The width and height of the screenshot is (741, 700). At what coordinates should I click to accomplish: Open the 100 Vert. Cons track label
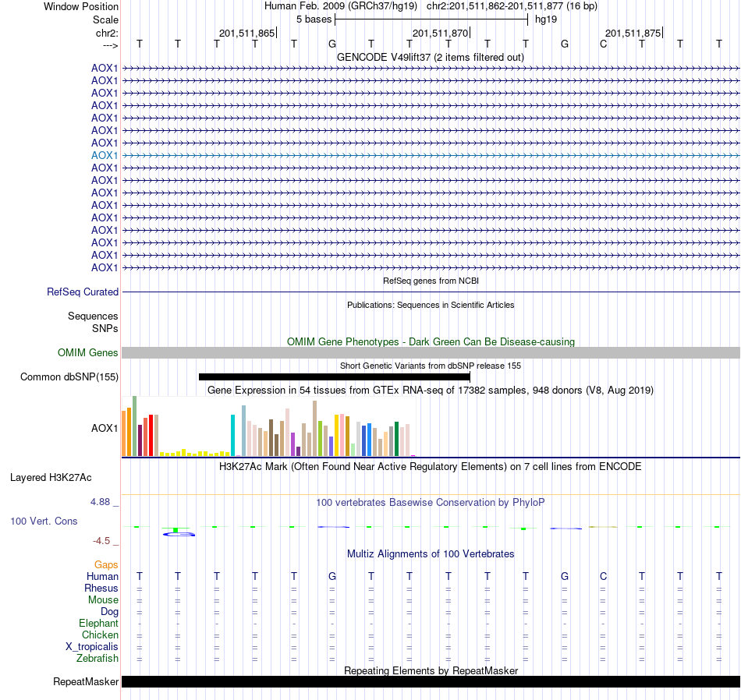click(44, 521)
